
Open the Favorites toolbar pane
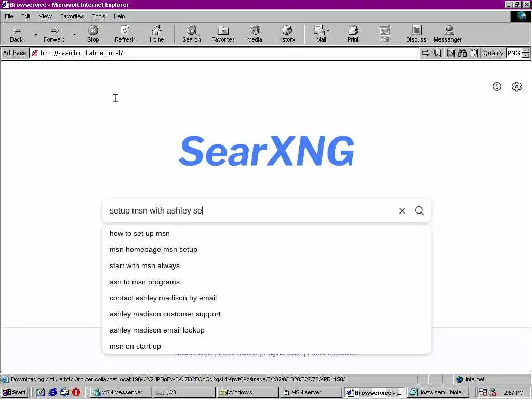[x=223, y=34]
